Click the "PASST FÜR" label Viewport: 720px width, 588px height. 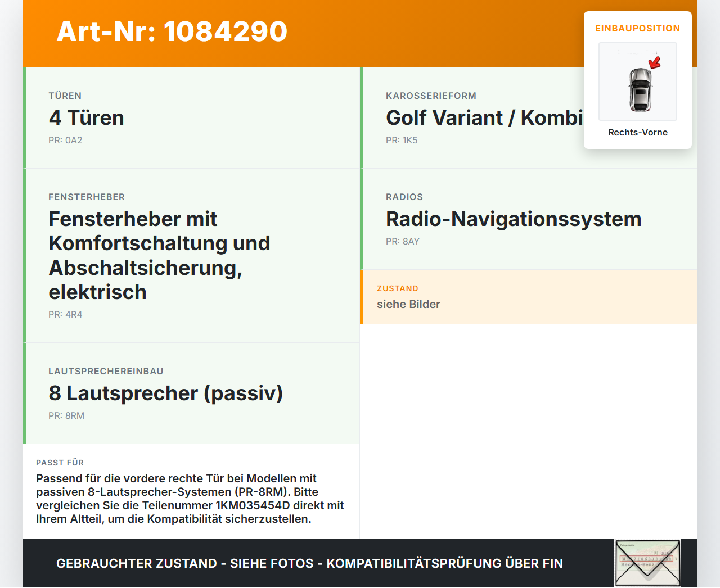point(60,463)
